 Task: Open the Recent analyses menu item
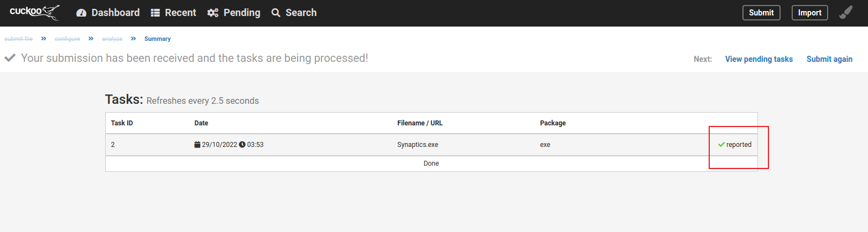tap(173, 13)
